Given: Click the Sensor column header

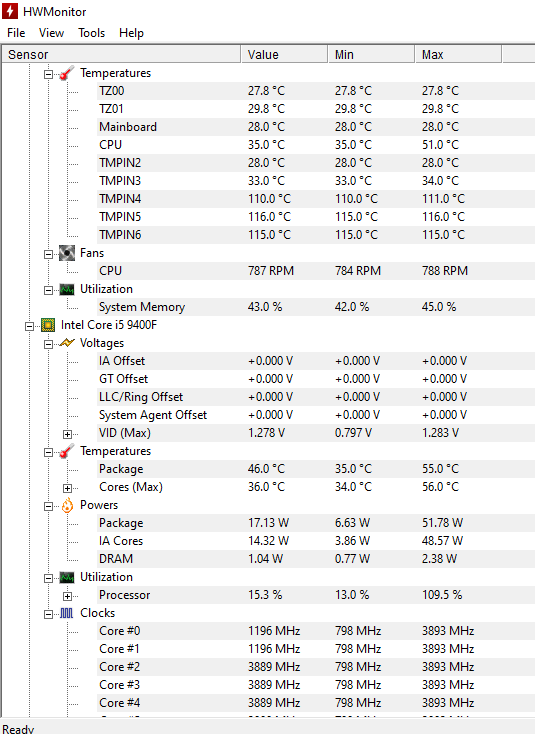Looking at the screenshot, I should click(x=121, y=54).
